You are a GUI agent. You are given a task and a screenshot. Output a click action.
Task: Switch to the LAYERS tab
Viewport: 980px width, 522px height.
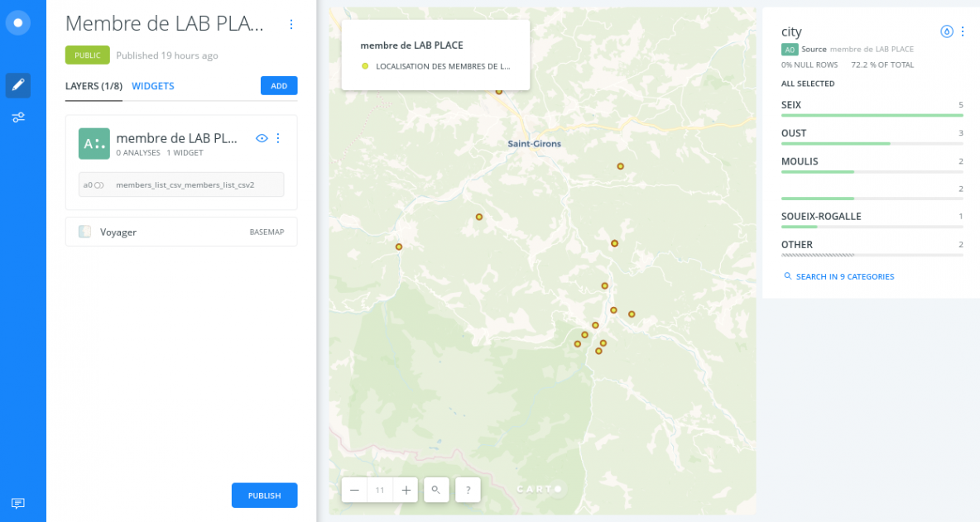click(x=94, y=86)
